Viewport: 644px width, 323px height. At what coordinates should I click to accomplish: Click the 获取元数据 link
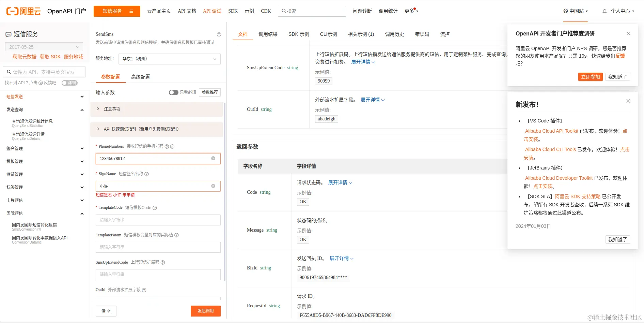(25, 57)
